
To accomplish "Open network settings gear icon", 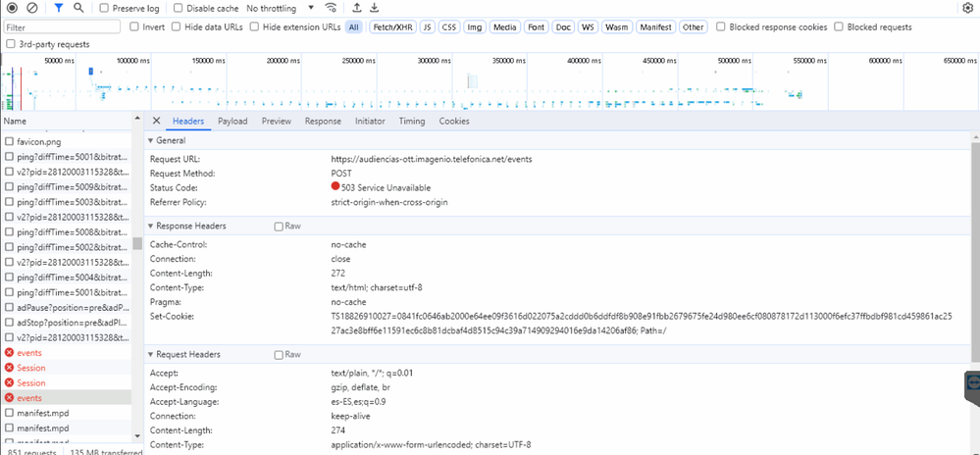I will point(967,8).
